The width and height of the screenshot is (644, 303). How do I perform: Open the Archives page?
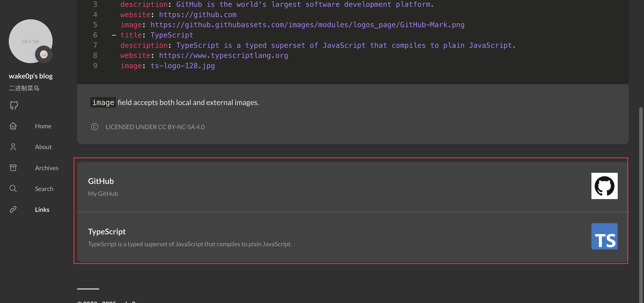coord(46,168)
